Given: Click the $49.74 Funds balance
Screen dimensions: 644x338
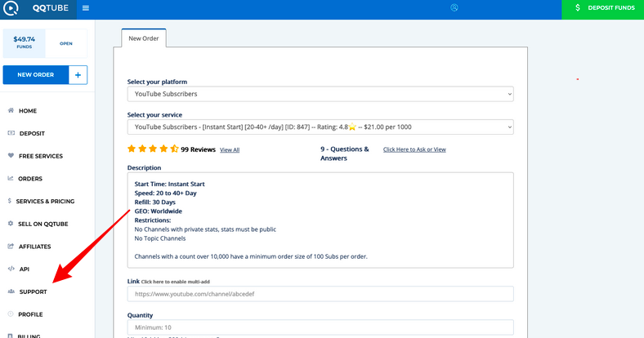Looking at the screenshot, I should 25,42.
